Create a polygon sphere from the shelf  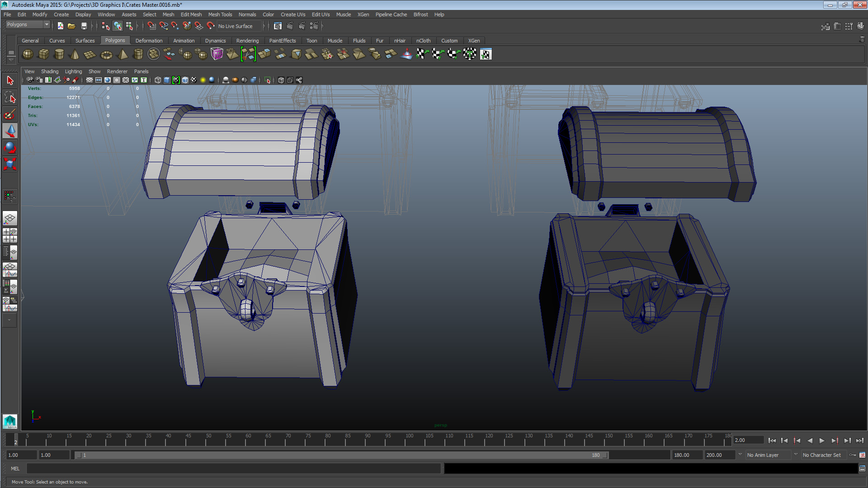point(28,54)
